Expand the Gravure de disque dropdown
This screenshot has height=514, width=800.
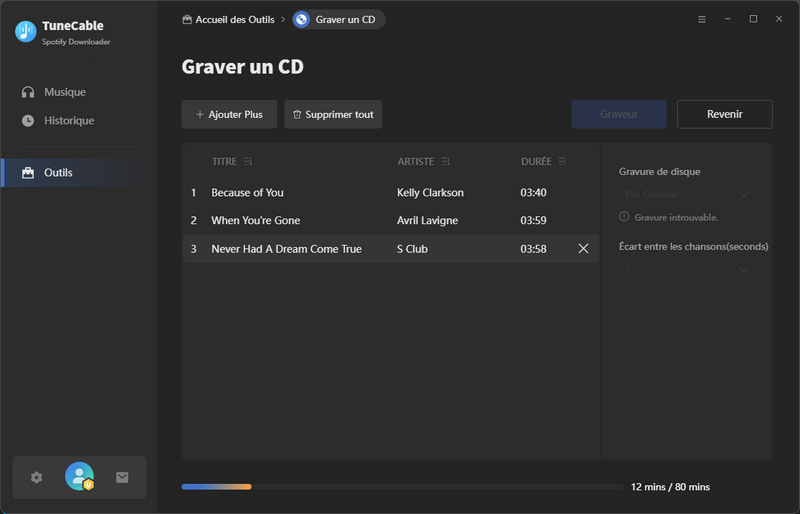685,194
